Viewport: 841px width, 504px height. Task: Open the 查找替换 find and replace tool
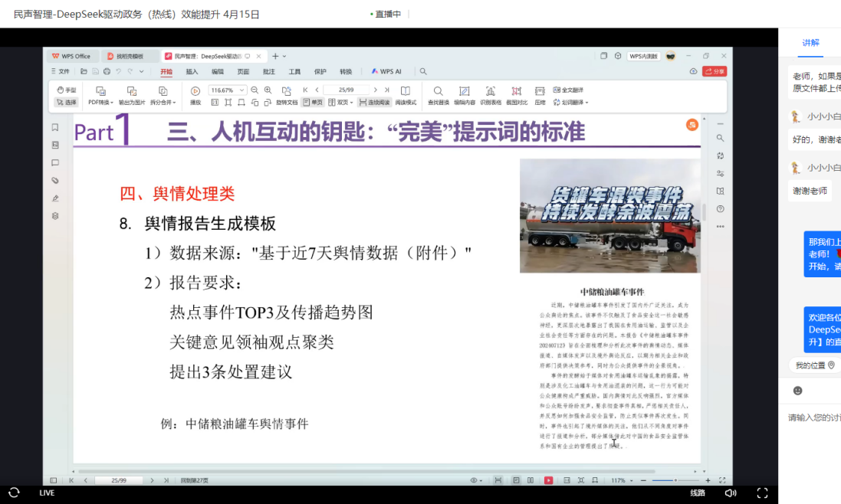439,91
